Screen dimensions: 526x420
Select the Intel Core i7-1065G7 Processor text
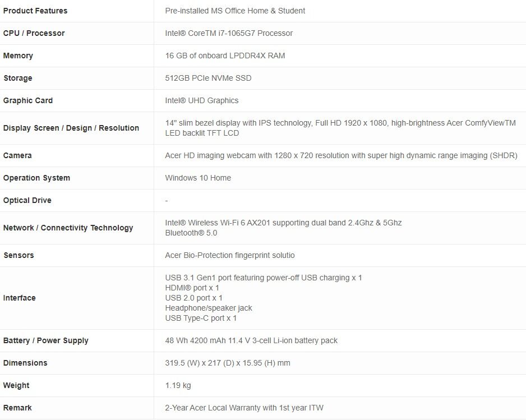tap(229, 33)
